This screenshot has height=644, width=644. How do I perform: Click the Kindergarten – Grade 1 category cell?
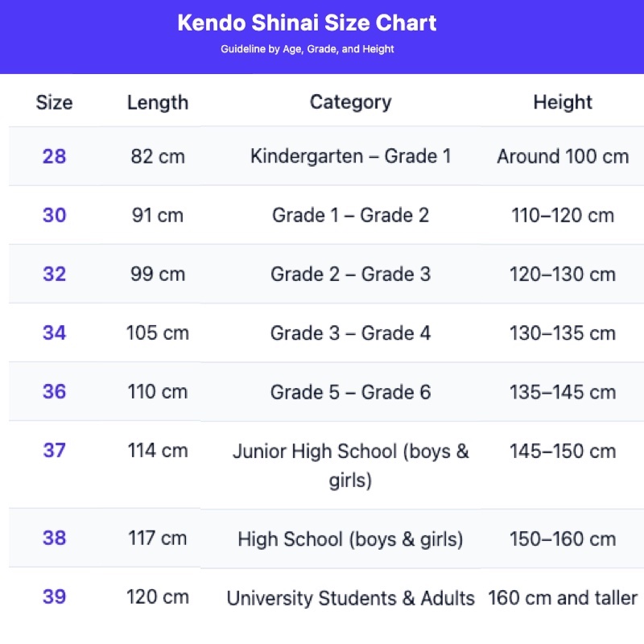coord(350,156)
